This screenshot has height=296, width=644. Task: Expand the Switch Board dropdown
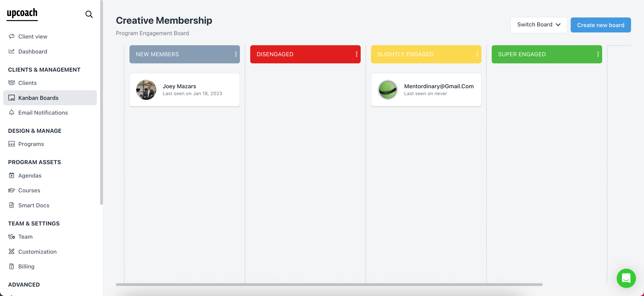tap(539, 25)
